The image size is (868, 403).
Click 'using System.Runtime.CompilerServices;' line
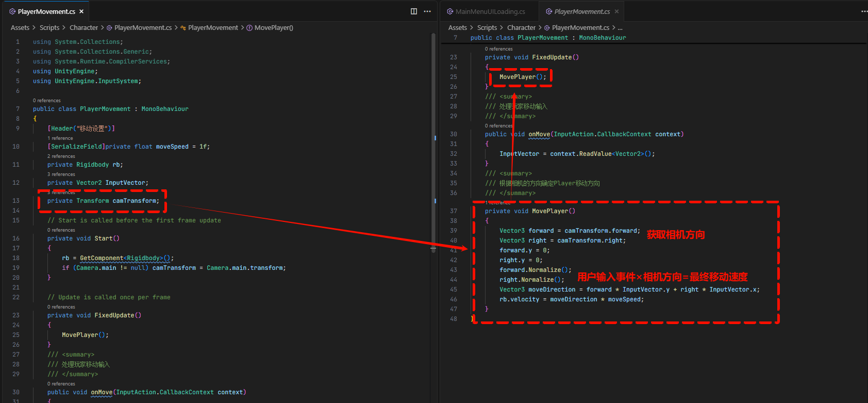click(102, 61)
